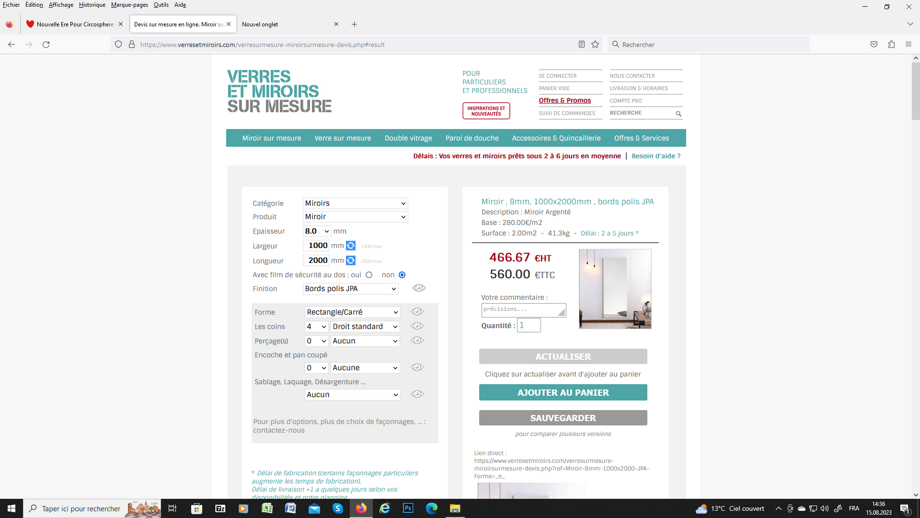Click the Finition eye preview icon

pyautogui.click(x=419, y=288)
